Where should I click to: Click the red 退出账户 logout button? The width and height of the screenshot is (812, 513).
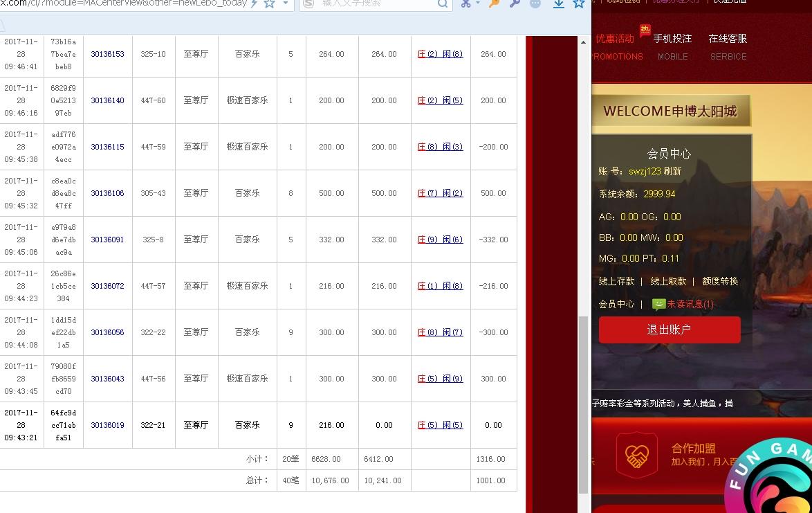pos(669,330)
